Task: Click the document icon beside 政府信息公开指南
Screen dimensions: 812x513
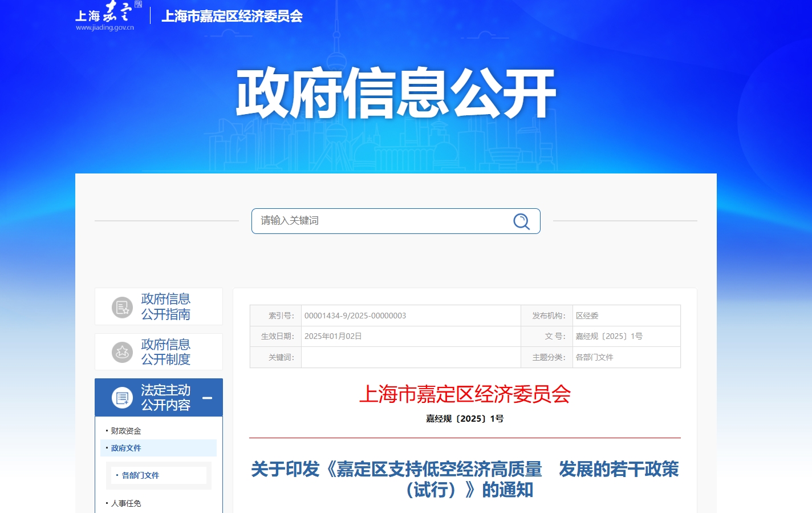Action: coord(121,306)
